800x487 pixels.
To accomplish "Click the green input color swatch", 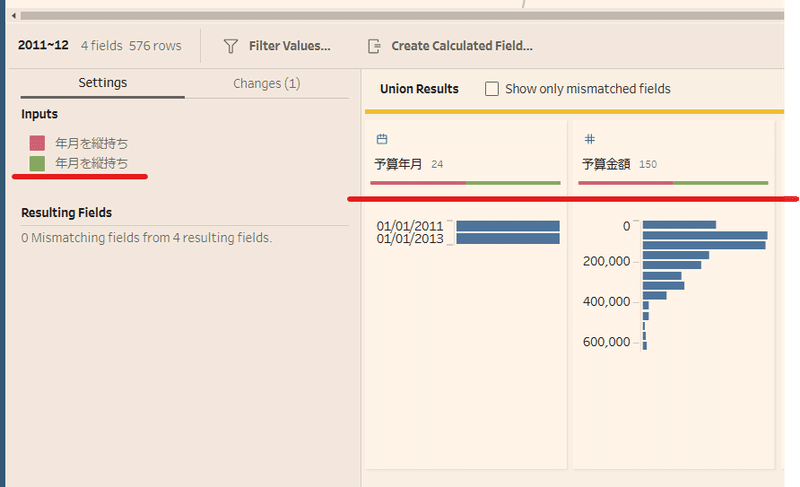I will [x=37, y=164].
